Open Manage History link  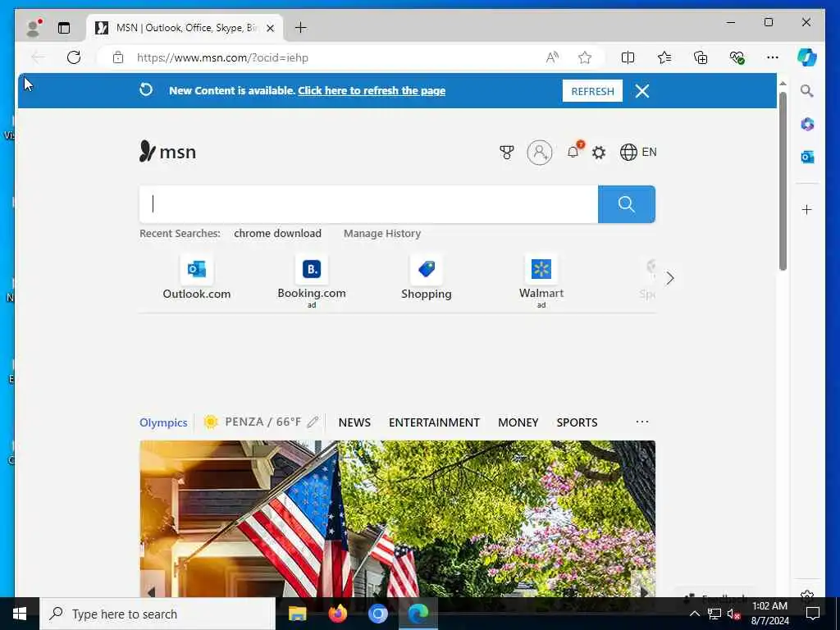[382, 234]
